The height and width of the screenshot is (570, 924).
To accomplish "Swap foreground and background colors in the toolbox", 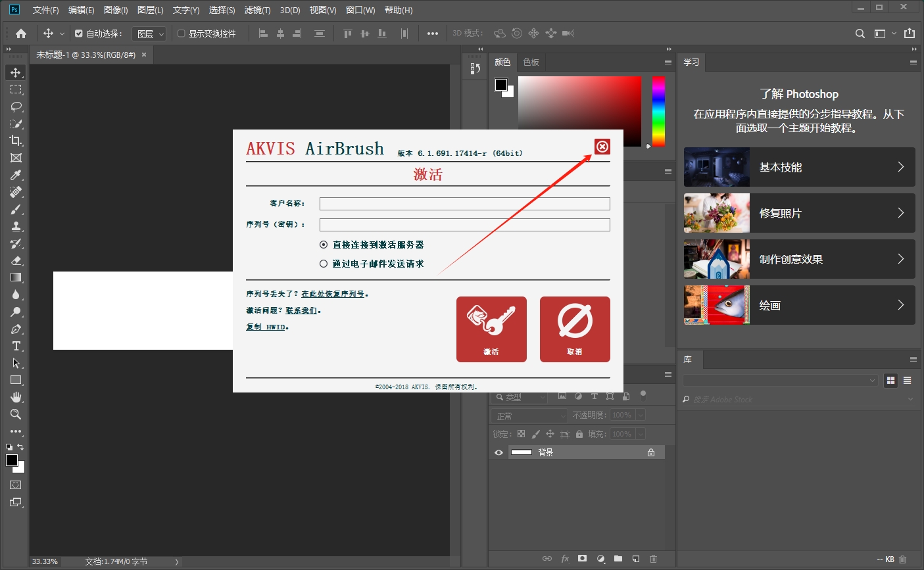I will click(21, 447).
